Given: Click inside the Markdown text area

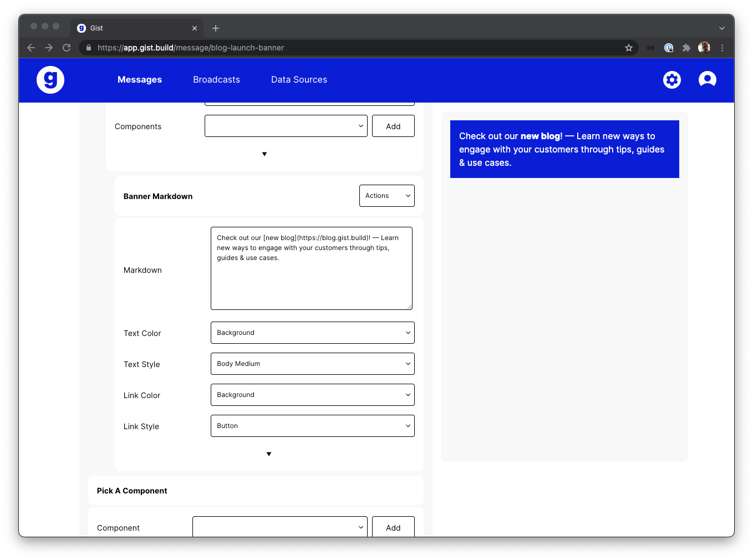Looking at the screenshot, I should pos(312,268).
